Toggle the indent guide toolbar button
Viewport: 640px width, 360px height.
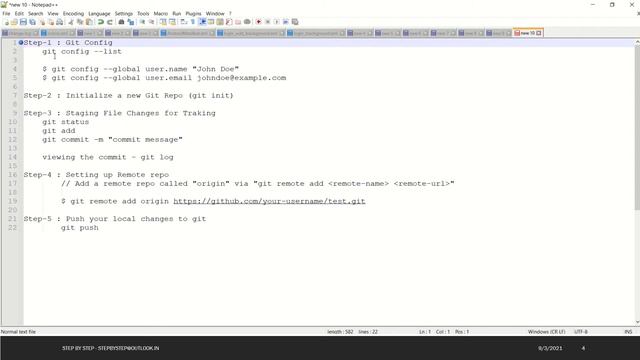click(x=202, y=22)
